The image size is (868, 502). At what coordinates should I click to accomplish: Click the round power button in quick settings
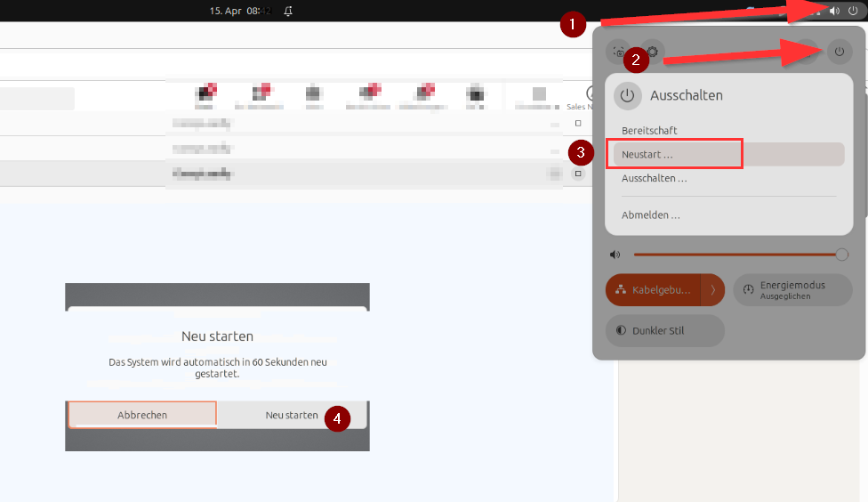pos(839,52)
